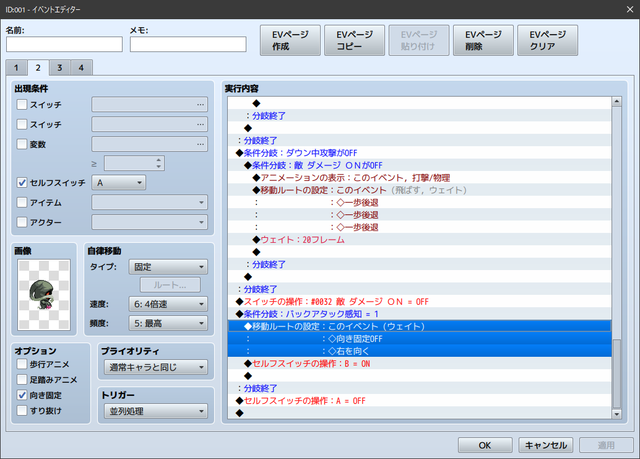Switch to event page tab 4
The height and width of the screenshot is (459, 640).
81,68
